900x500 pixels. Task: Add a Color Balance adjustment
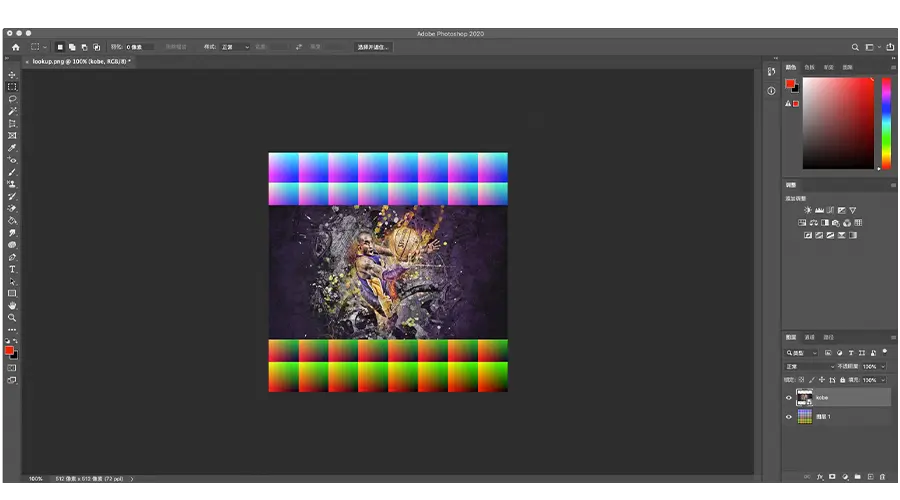(813, 223)
